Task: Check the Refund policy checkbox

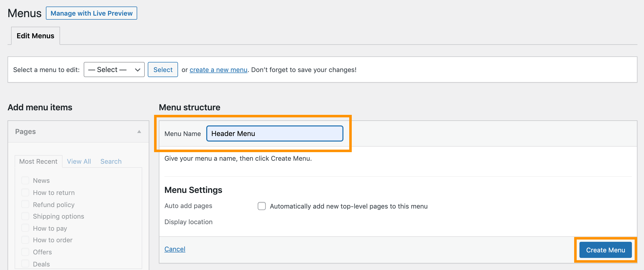Action: [x=25, y=204]
